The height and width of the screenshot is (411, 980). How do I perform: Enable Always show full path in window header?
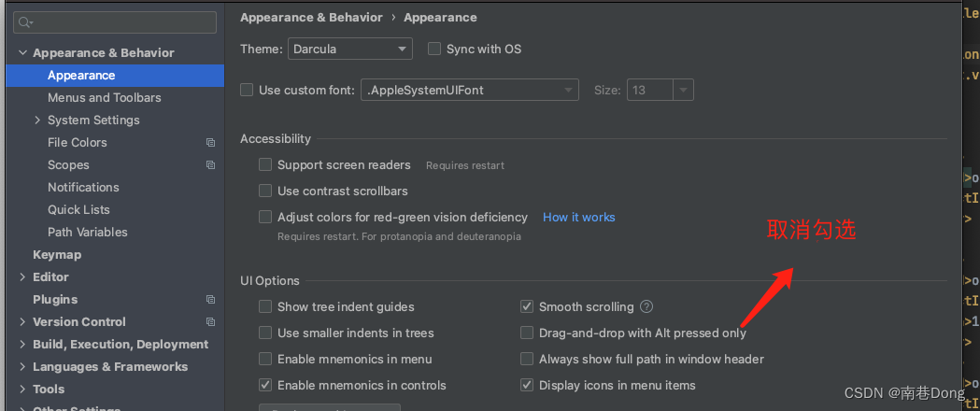[527, 359]
